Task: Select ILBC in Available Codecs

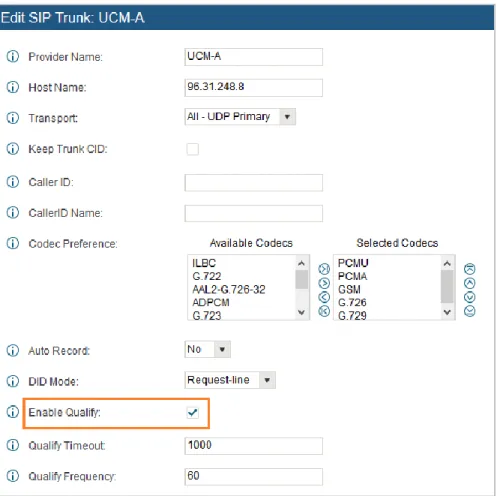Action: point(204,263)
